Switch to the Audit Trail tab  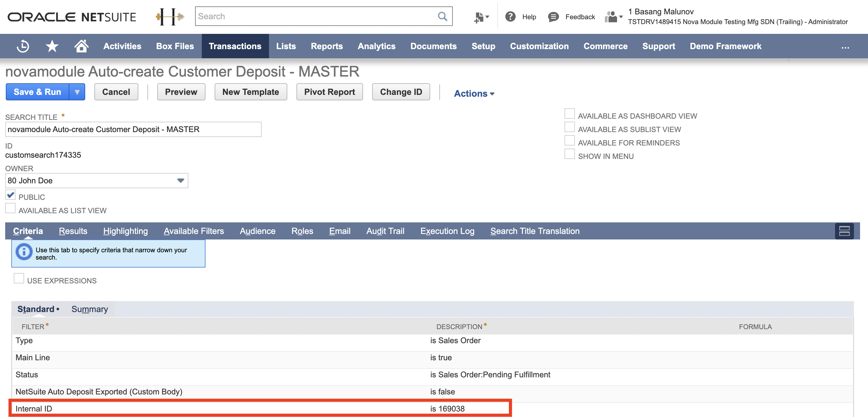pyautogui.click(x=385, y=231)
